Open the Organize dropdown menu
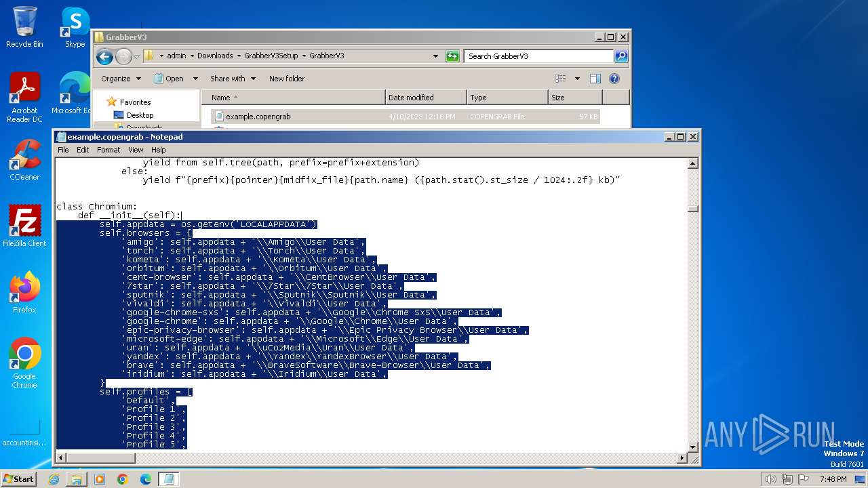The width and height of the screenshot is (868, 488). 121,79
